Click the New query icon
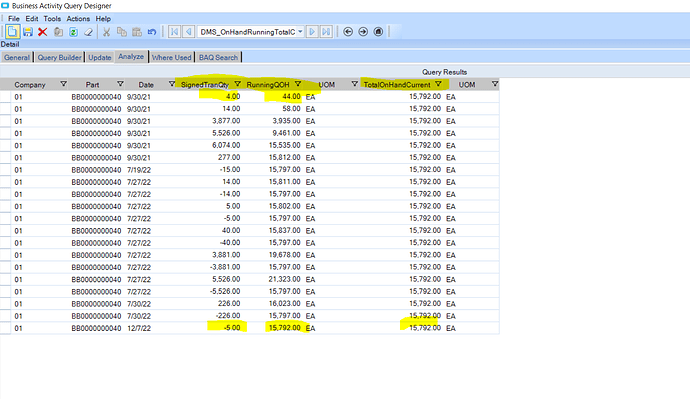This screenshot has height=399, width=690. pos(12,32)
